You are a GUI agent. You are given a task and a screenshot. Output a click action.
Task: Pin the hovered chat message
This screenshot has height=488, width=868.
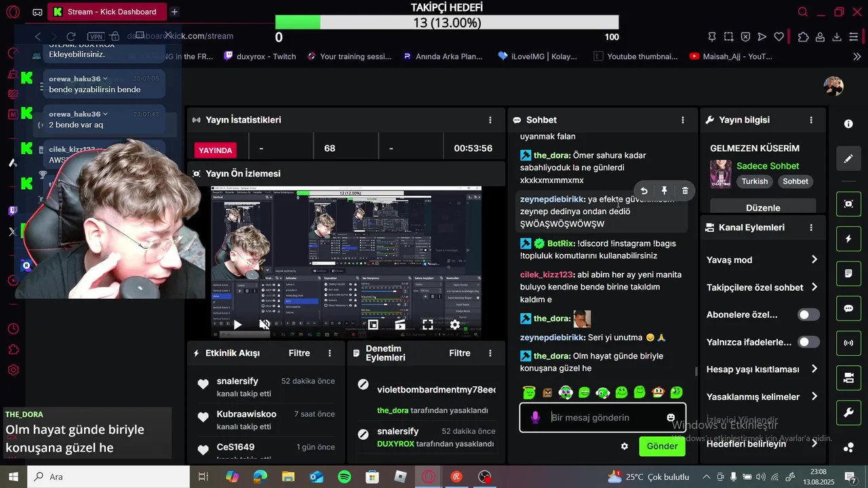coord(665,191)
